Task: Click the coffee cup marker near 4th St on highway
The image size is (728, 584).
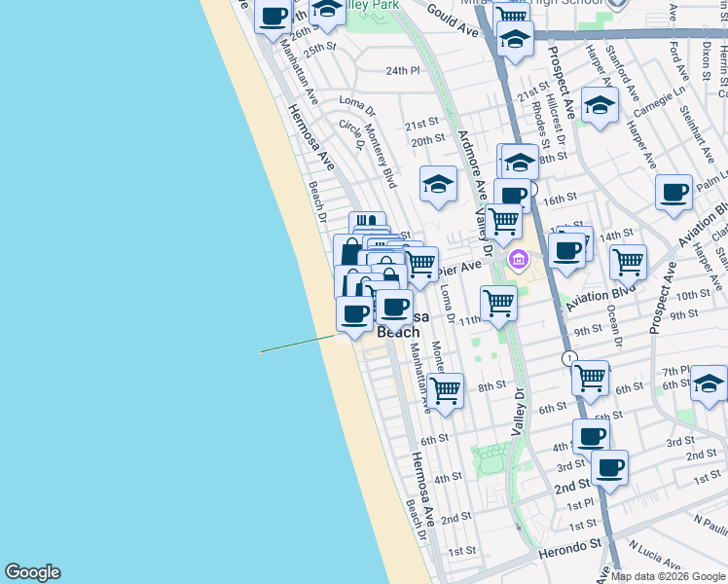Action: click(x=591, y=439)
